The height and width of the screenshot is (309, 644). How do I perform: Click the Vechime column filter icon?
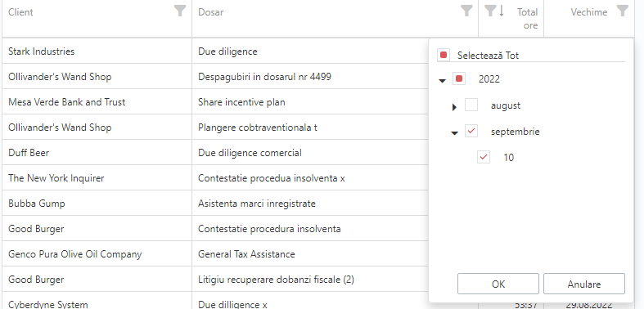623,11
